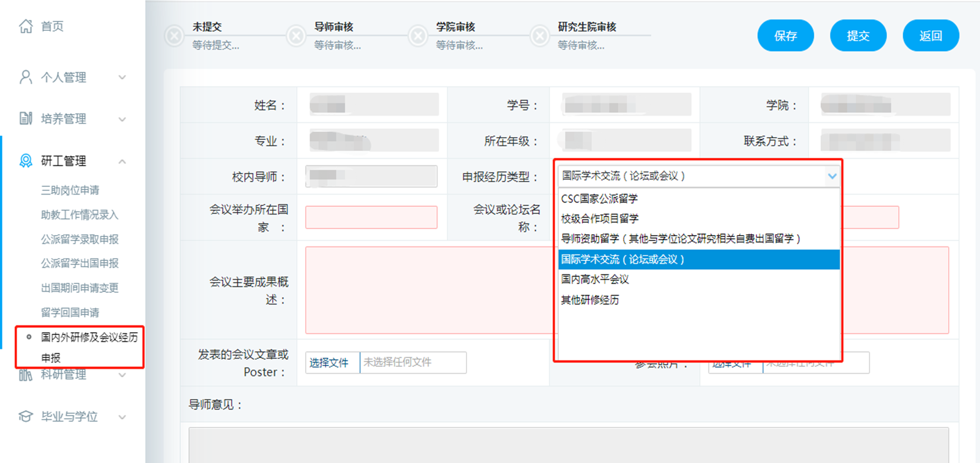Screen dimensions: 980x463
Task: Open the 申报经历类型 dropdown arrow
Action: pyautogui.click(x=832, y=176)
